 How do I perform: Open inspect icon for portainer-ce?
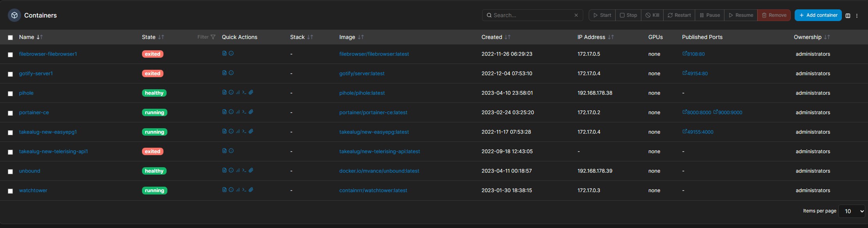[231, 112]
